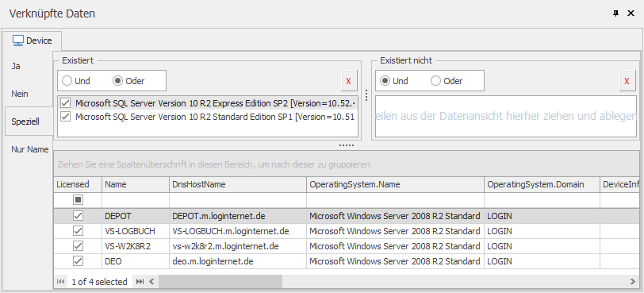Image resolution: width=644 pixels, height=293 pixels.
Task: Clear the Existiert list with red X
Action: click(349, 81)
